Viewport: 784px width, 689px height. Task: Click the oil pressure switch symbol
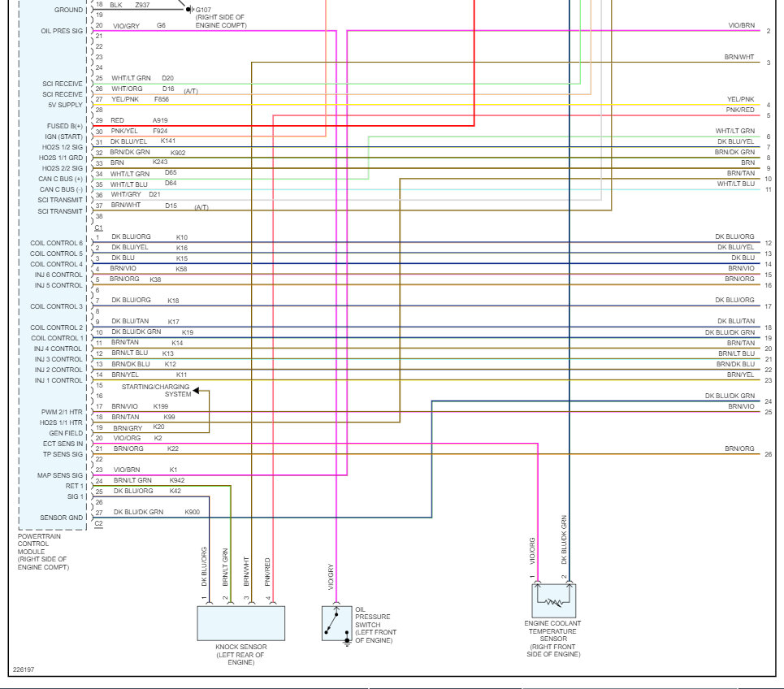336,623
